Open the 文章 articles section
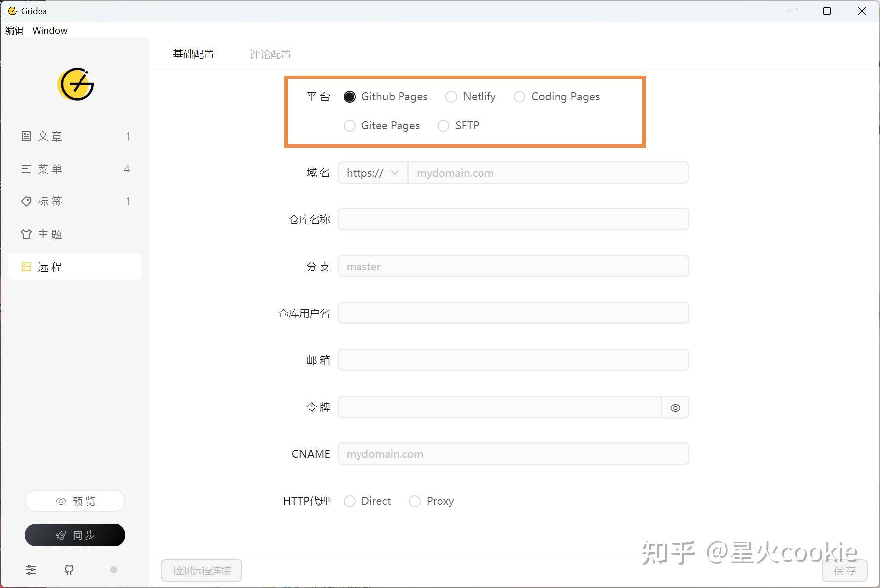Viewport: 880px width, 588px height. [75, 136]
